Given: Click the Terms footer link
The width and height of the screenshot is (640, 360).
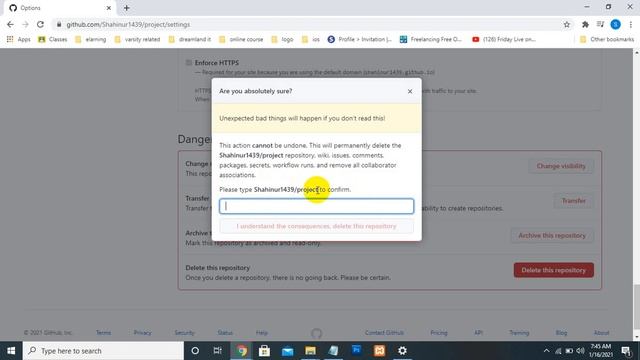Looking at the screenshot, I should click(103, 333).
